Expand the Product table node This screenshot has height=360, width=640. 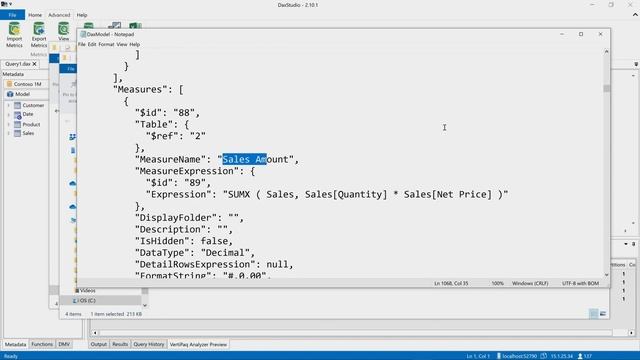[x=9, y=124]
